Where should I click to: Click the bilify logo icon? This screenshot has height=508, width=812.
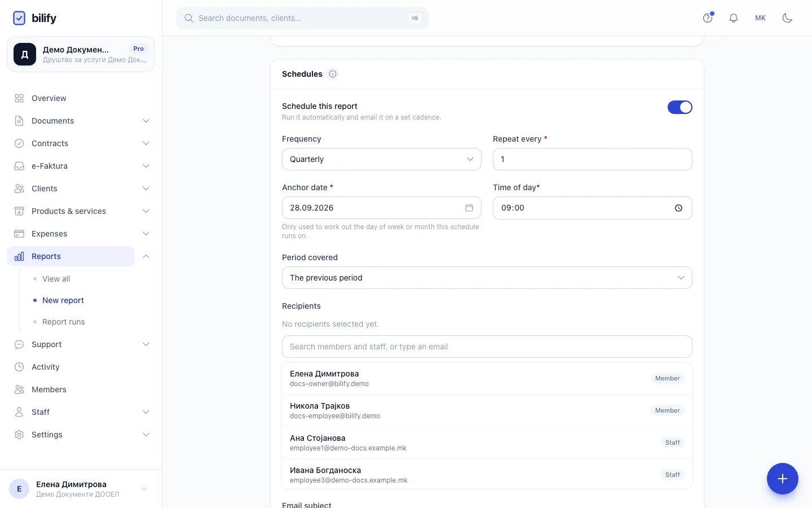(x=19, y=18)
